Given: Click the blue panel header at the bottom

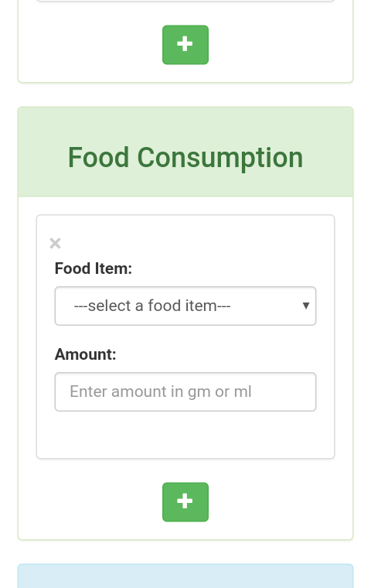Looking at the screenshot, I should click(185, 576).
